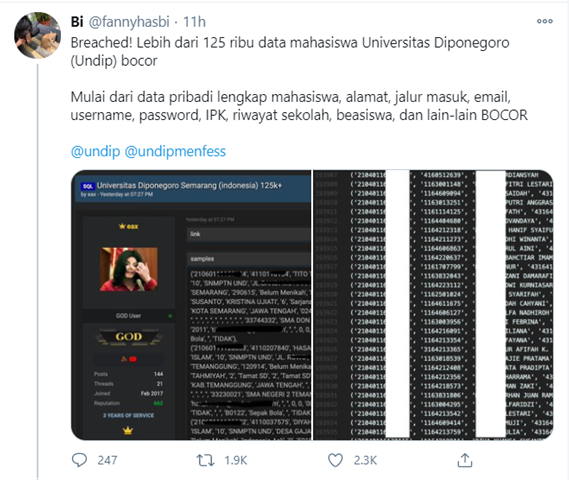Retweet this post via the retweet icon

(x=205, y=460)
